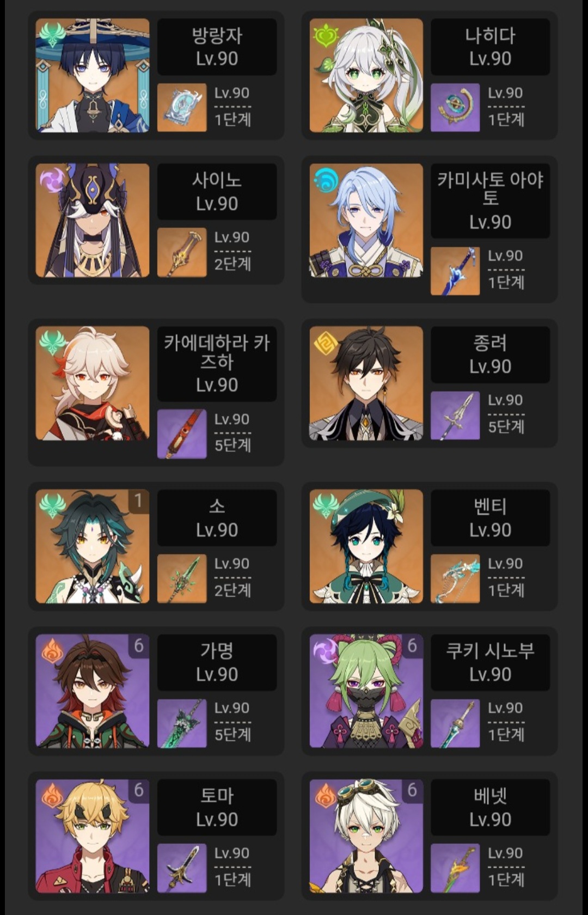Tap the Electro element icon on Cyno
Image resolution: width=588 pixels, height=915 pixels.
(x=53, y=179)
